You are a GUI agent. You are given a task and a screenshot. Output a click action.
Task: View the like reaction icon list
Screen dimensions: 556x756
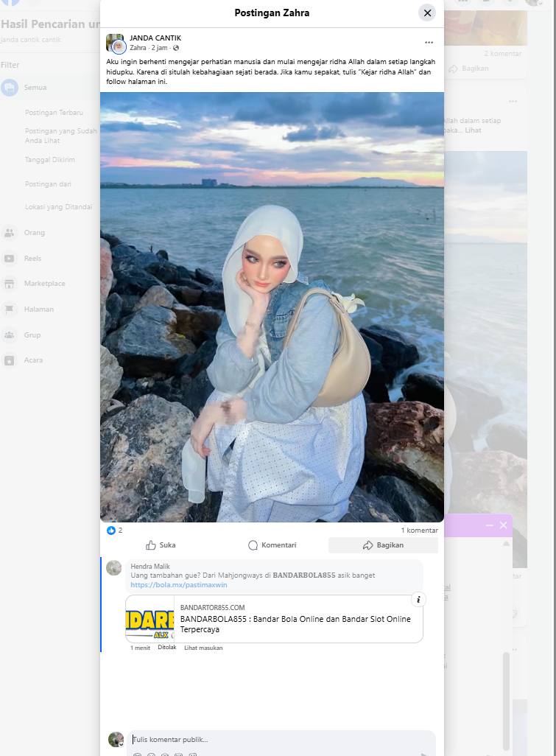110,531
